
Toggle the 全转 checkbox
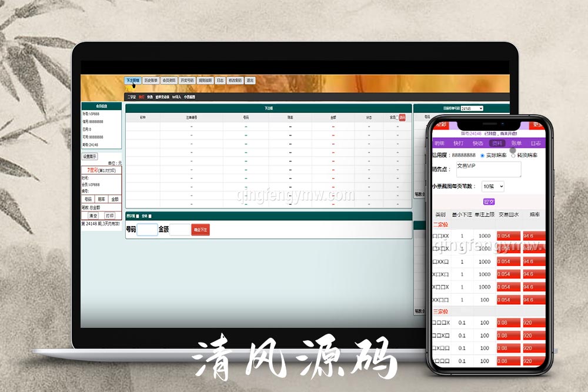pos(150,216)
